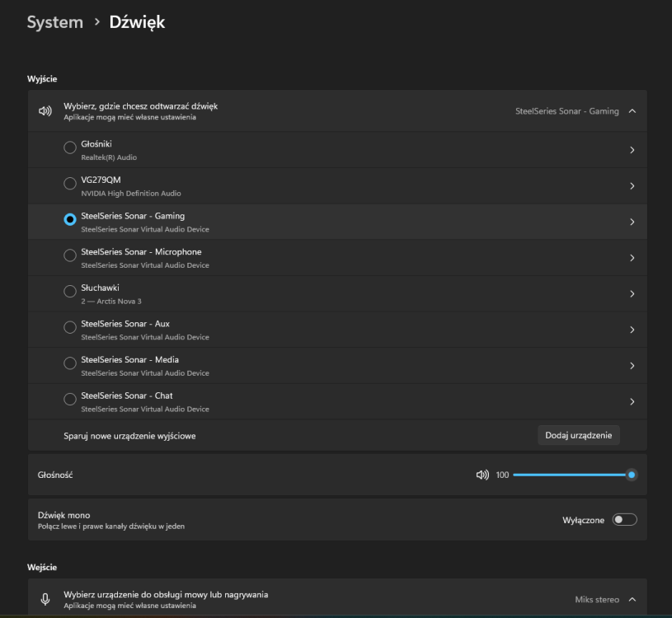Open Sonar - Chat properties via its chevron
The height and width of the screenshot is (618, 672).
click(632, 402)
